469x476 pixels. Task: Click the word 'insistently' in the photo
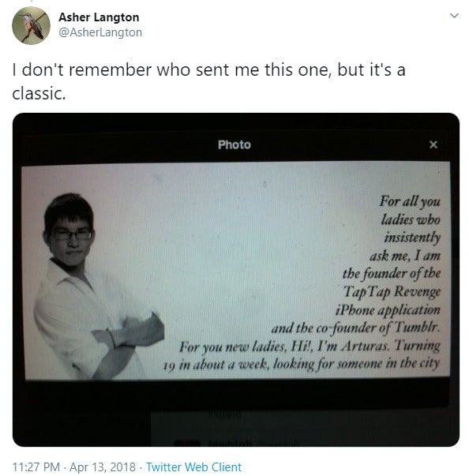coord(412,238)
